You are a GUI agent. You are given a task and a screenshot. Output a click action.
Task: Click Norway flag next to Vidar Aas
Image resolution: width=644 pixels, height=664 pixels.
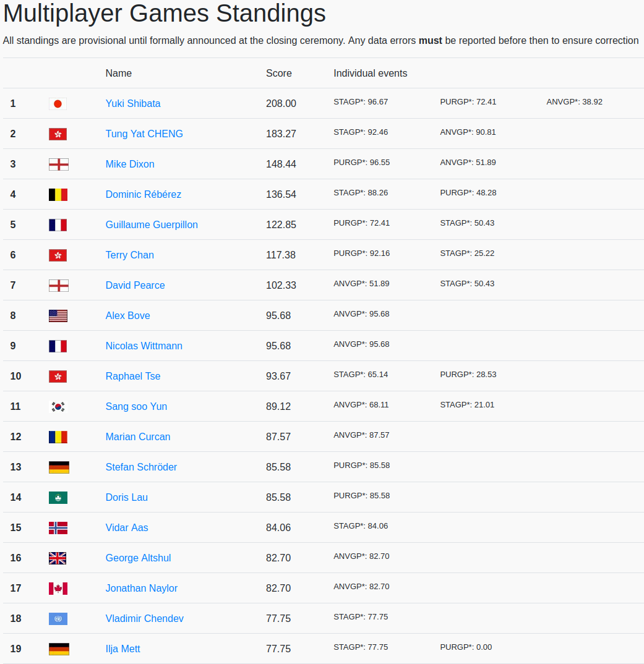pyautogui.click(x=58, y=528)
